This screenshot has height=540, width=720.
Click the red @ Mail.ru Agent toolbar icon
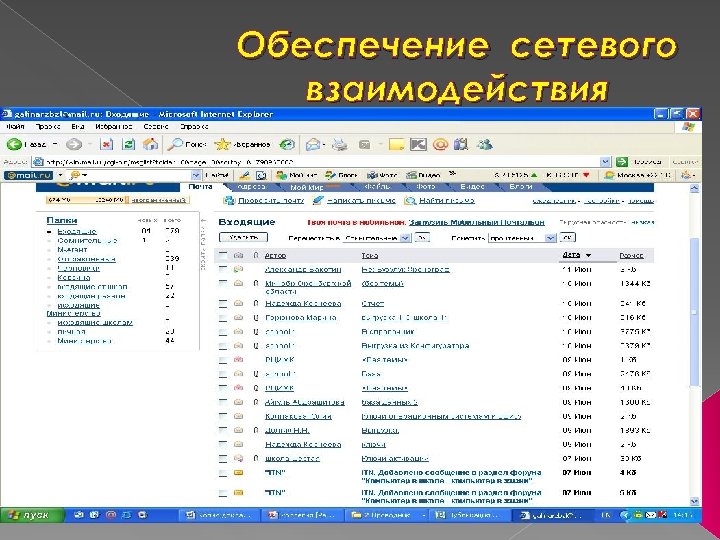[440, 145]
